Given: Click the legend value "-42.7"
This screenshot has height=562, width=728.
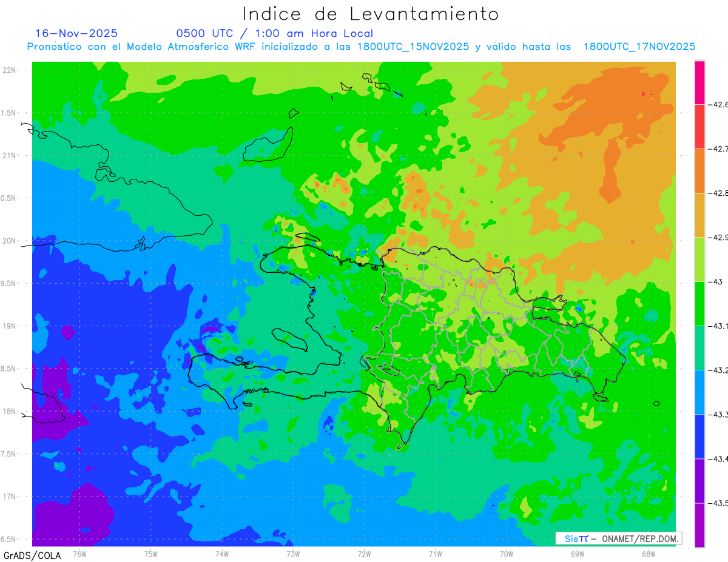Looking at the screenshot, I should (720, 149).
